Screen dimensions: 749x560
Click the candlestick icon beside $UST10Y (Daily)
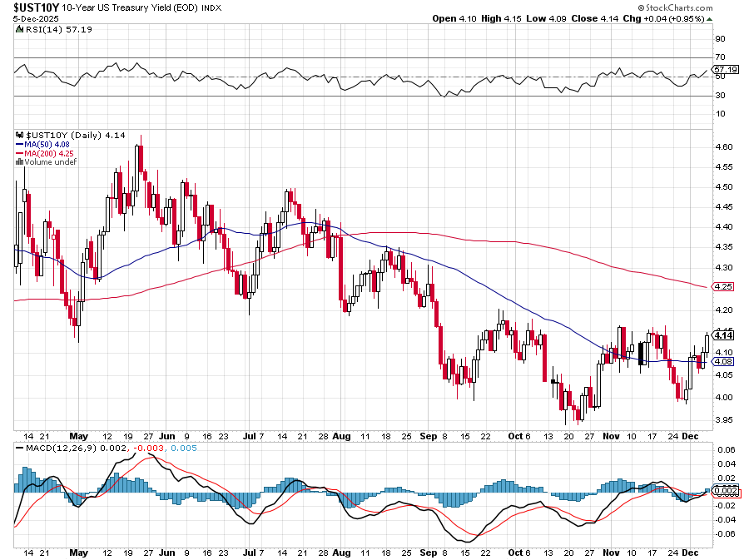click(20, 135)
